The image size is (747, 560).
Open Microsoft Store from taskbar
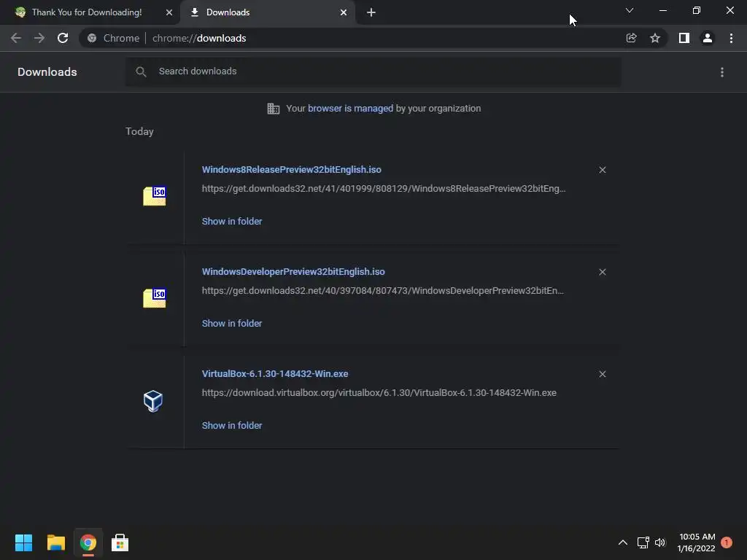120,542
